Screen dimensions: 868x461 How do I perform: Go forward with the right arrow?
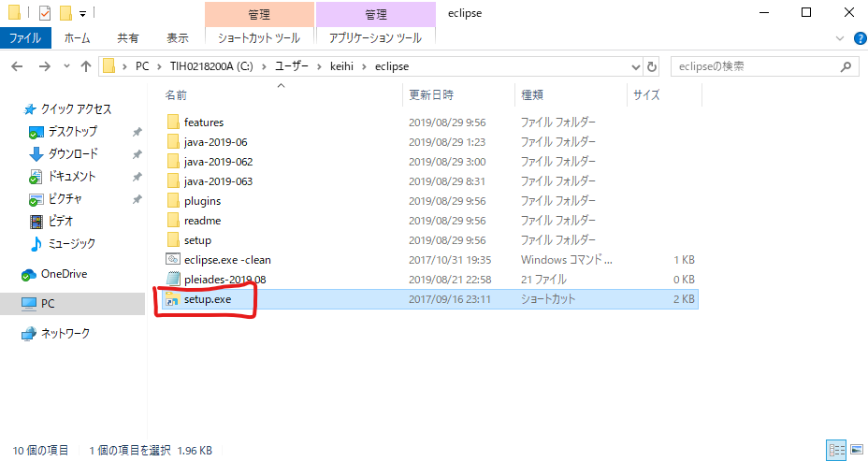click(44, 66)
